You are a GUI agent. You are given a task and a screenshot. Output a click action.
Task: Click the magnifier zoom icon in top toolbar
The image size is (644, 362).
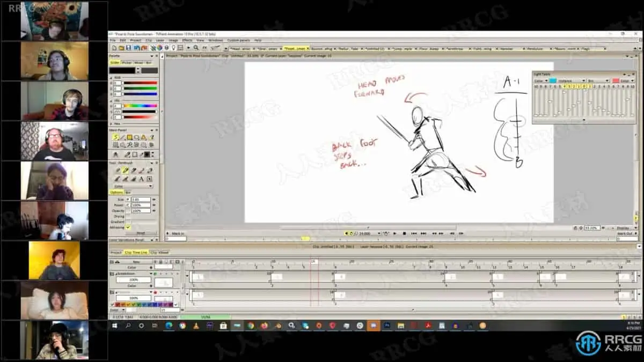(196, 48)
